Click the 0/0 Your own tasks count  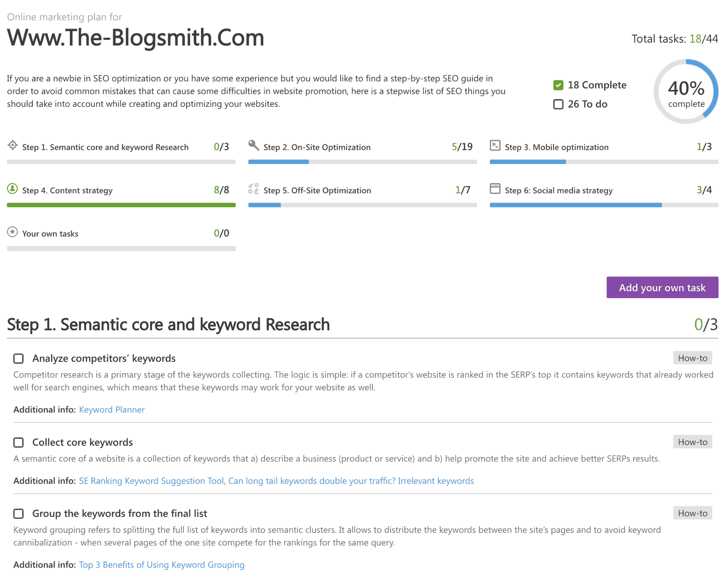(221, 233)
